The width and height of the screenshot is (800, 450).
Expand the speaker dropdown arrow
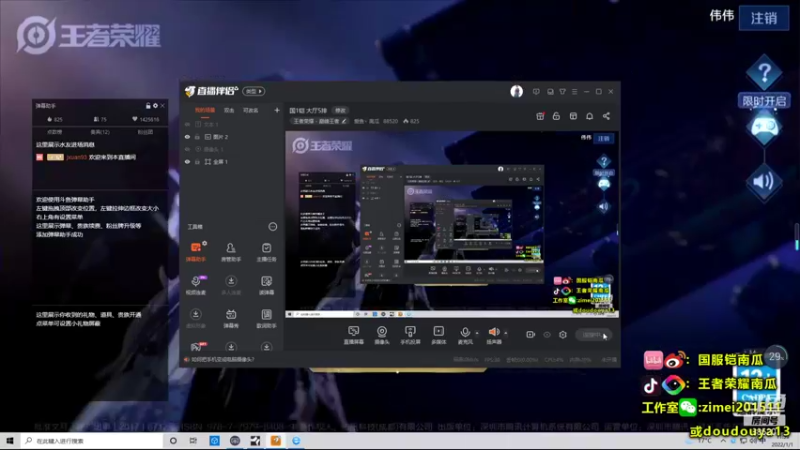(506, 333)
